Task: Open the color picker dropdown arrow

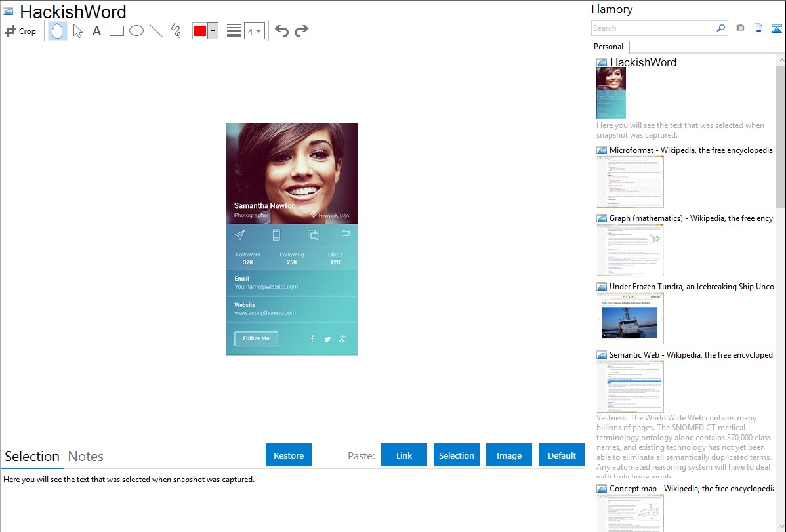Action: point(213,31)
